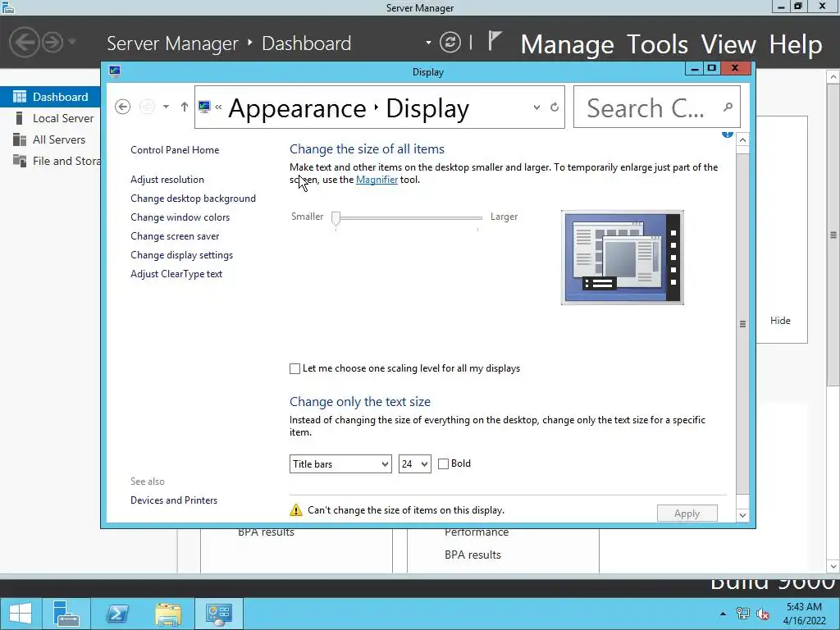Click the Server Manager vertical scrollbar thumb
The image size is (840, 630).
tap(833, 235)
